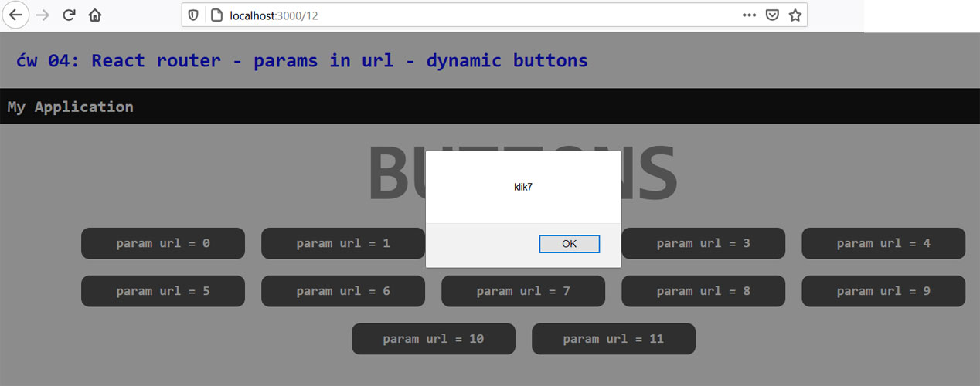Open the tracking protection shield panel
Viewport: 980px width, 386px height.
[x=194, y=15]
